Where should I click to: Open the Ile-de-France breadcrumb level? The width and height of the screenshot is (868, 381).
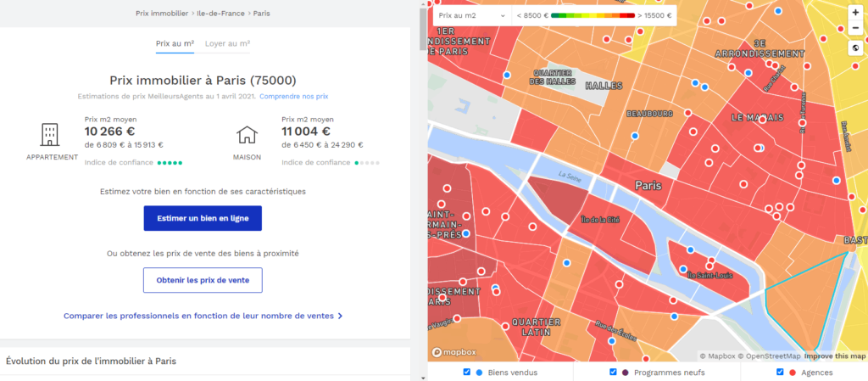[x=224, y=14]
